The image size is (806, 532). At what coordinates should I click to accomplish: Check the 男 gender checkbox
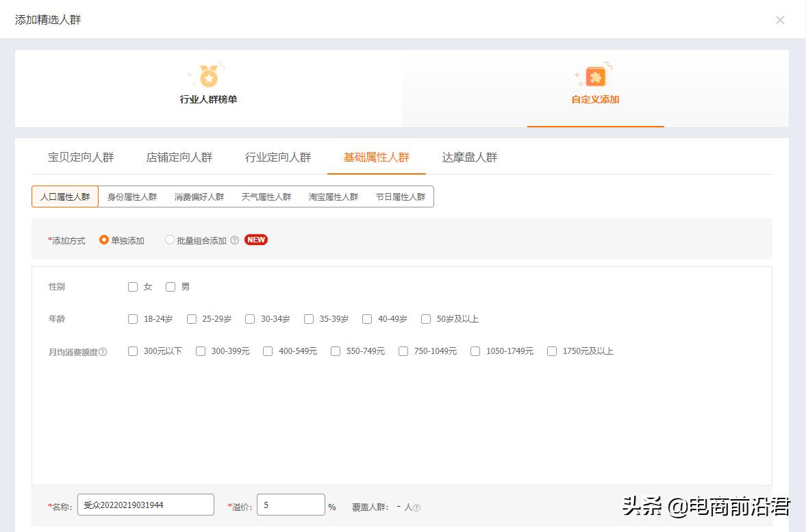pyautogui.click(x=171, y=287)
